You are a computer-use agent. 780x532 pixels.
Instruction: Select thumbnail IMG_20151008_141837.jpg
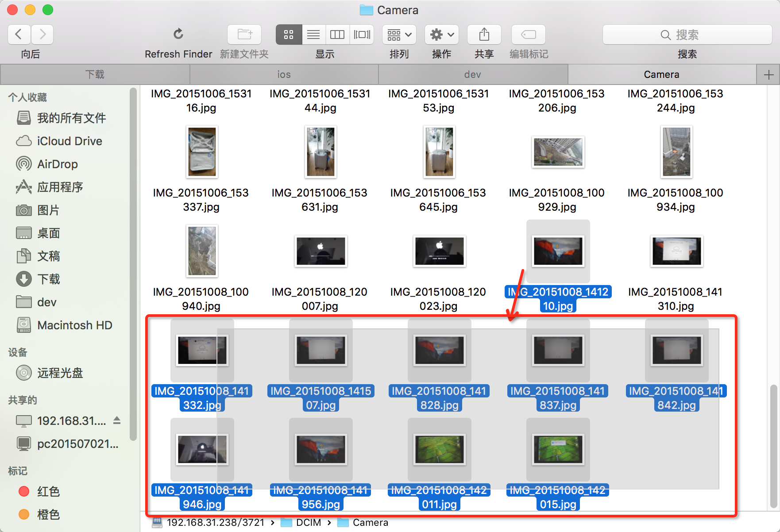558,350
